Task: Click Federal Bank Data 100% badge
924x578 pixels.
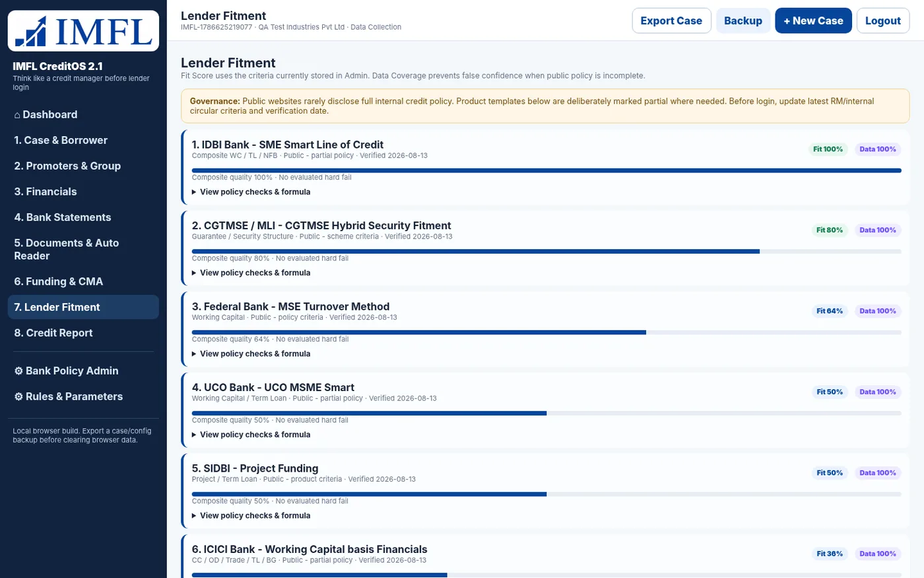Action: 878,311
